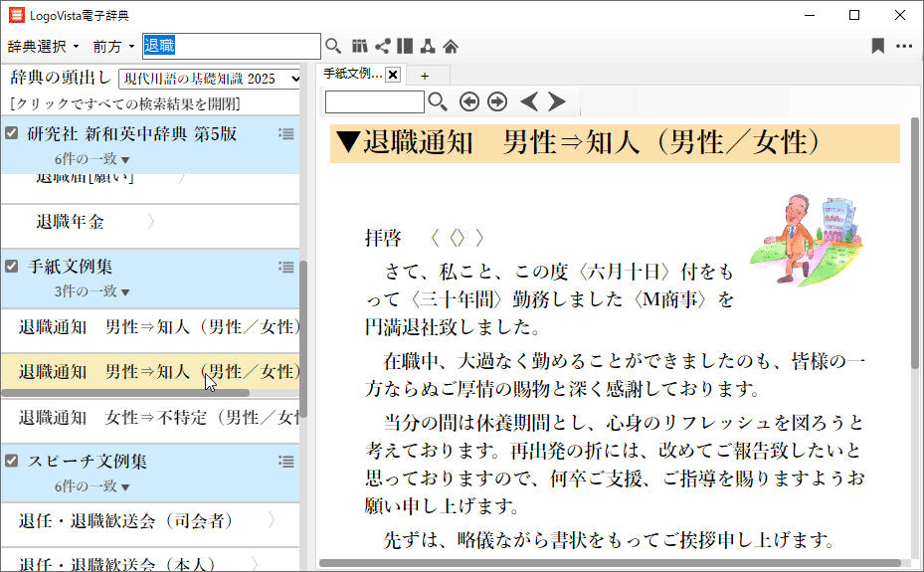Click the hierarchy tree icon

[428, 46]
